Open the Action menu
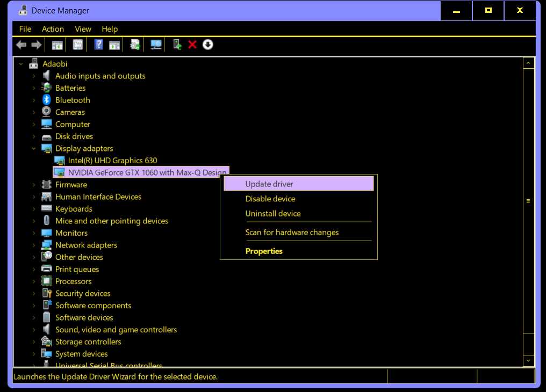The image size is (546, 392). (x=53, y=29)
